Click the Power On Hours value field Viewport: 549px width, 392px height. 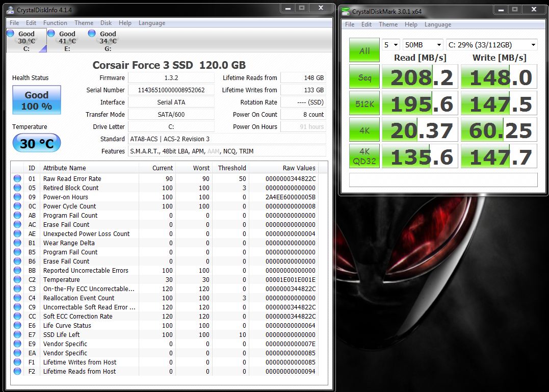[303, 127]
